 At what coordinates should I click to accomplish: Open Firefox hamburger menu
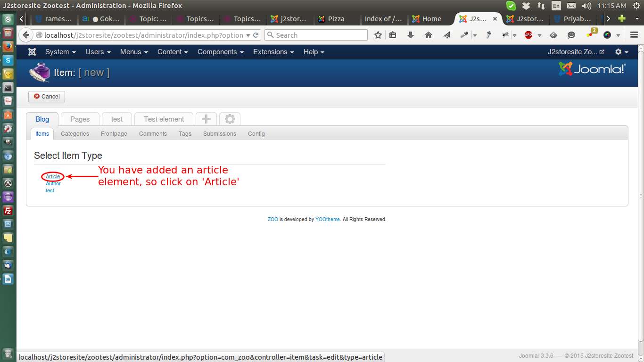(634, 35)
